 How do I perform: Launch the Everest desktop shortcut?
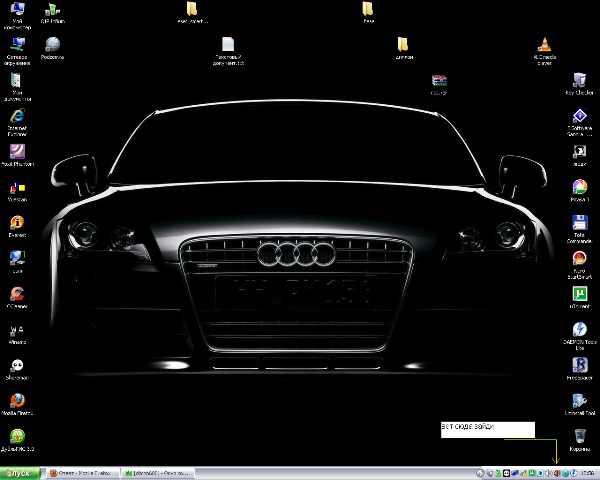click(x=17, y=226)
